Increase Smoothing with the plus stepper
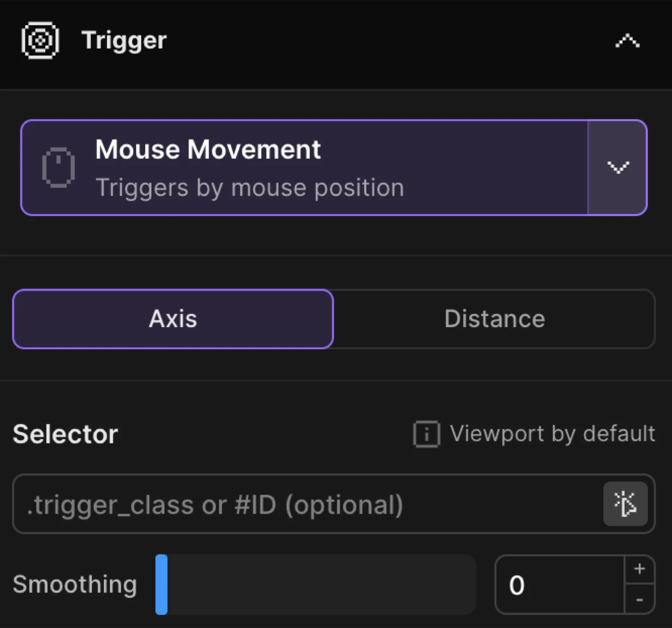Image resolution: width=672 pixels, height=628 pixels. point(640,569)
